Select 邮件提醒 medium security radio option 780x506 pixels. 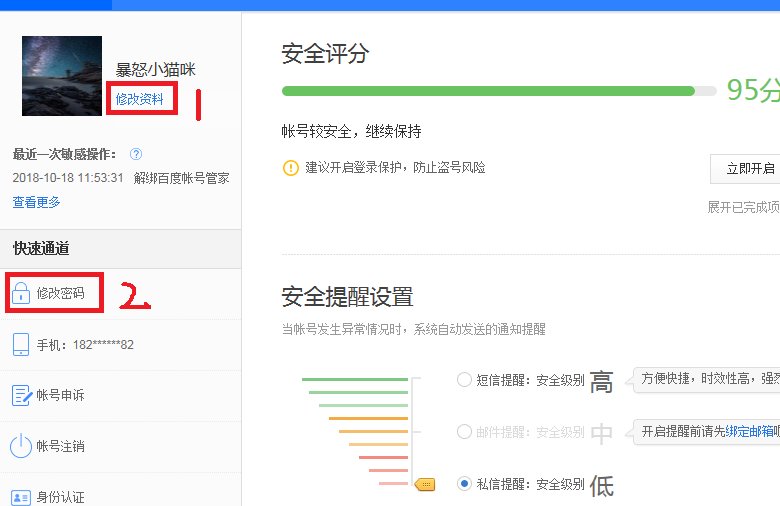pyautogui.click(x=464, y=431)
